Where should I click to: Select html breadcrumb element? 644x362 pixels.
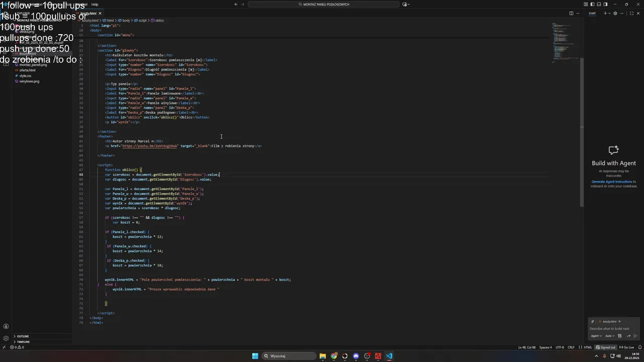pyautogui.click(x=109, y=21)
